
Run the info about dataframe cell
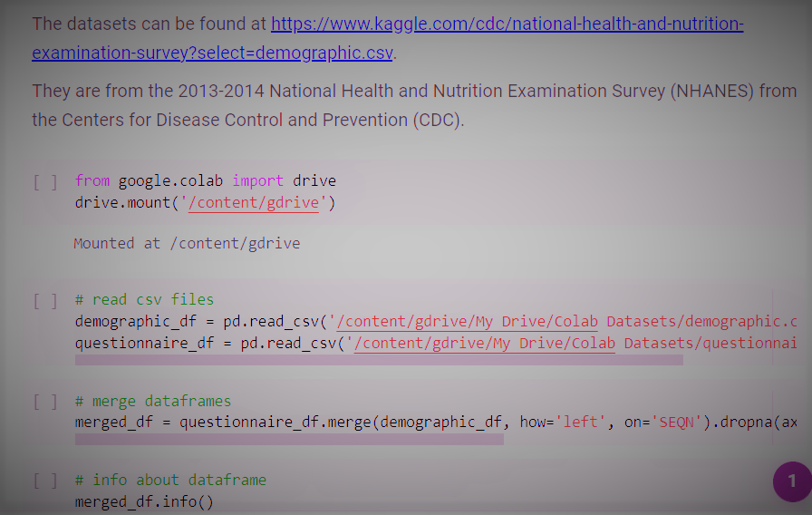(x=45, y=481)
